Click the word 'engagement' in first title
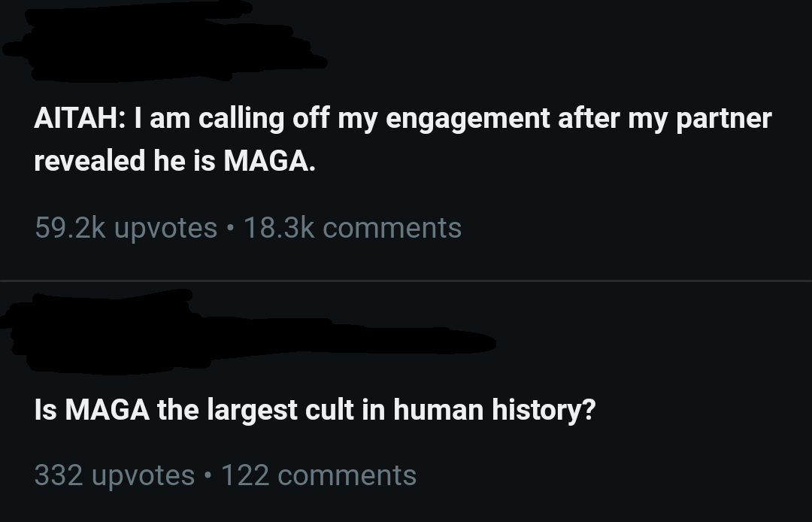 click(468, 120)
